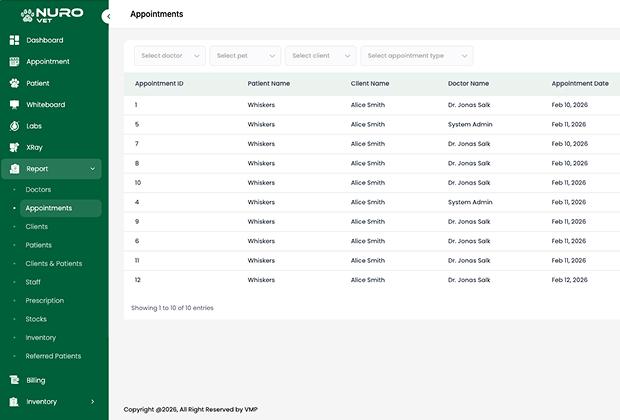Click the Appointment ID column header
Image resolution: width=620 pixels, height=420 pixels.
159,83
